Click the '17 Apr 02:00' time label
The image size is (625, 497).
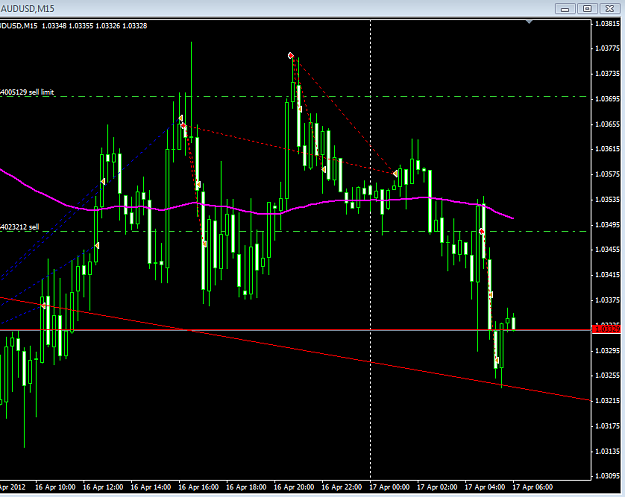pyautogui.click(x=437, y=487)
